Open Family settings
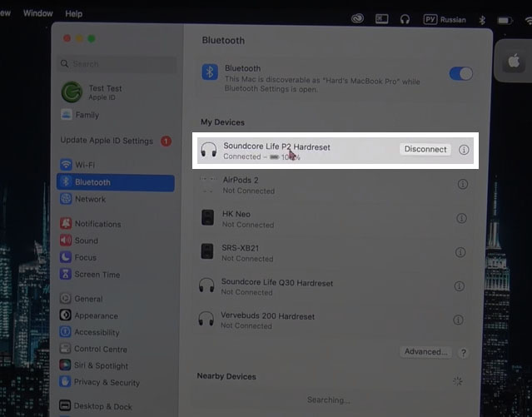Screen dimensions: 532x417 (80, 115)
